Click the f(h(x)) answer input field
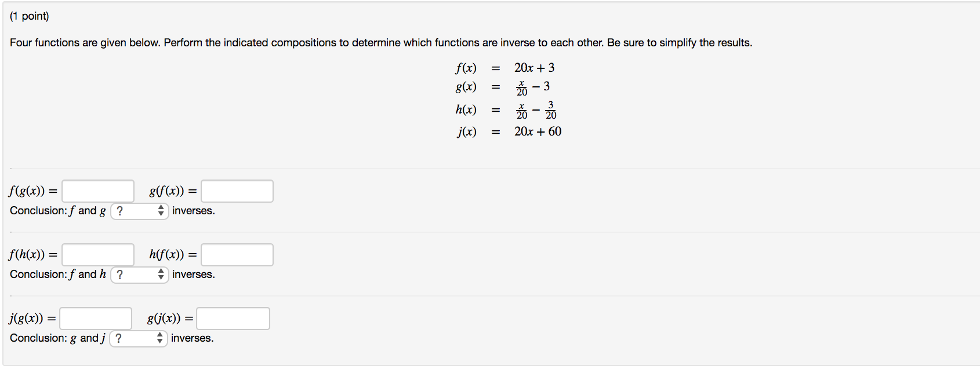980x366 pixels. (x=97, y=254)
